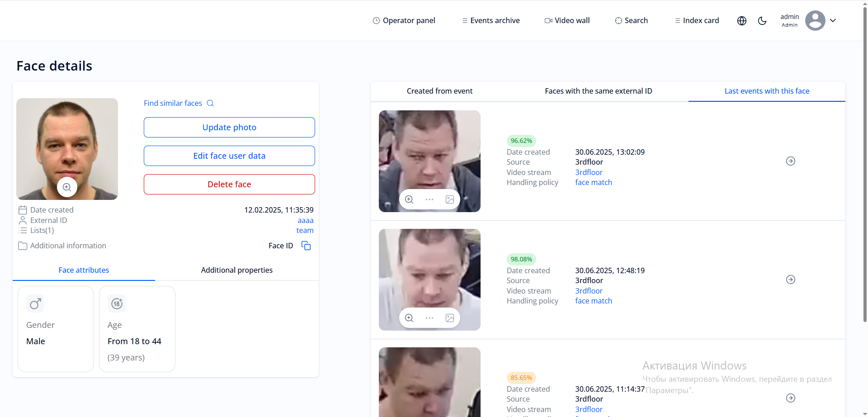Viewport: 868px width, 417px height.
Task: Show full image for second event photo
Action: pos(450,318)
